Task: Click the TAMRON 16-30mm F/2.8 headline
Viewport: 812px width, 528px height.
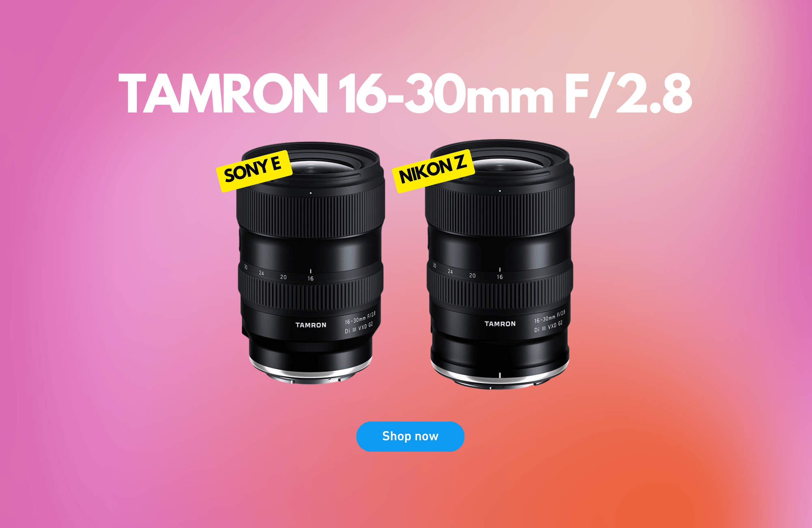Action: click(405, 94)
